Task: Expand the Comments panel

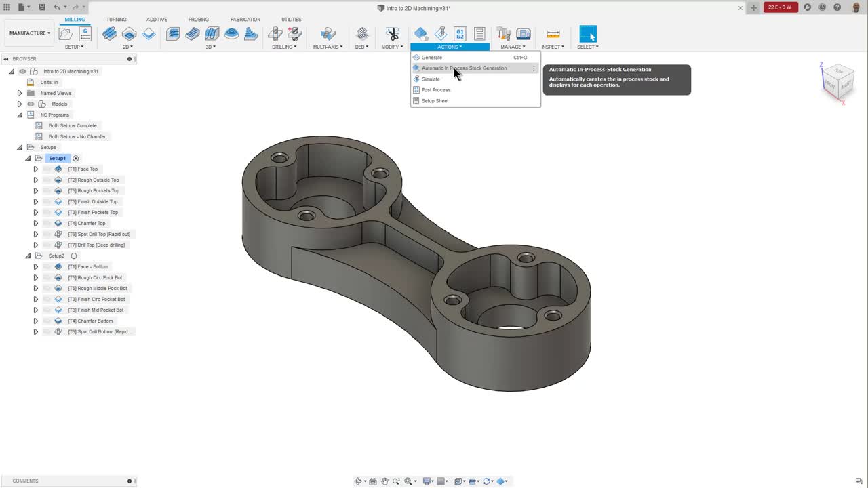Action: point(130,481)
